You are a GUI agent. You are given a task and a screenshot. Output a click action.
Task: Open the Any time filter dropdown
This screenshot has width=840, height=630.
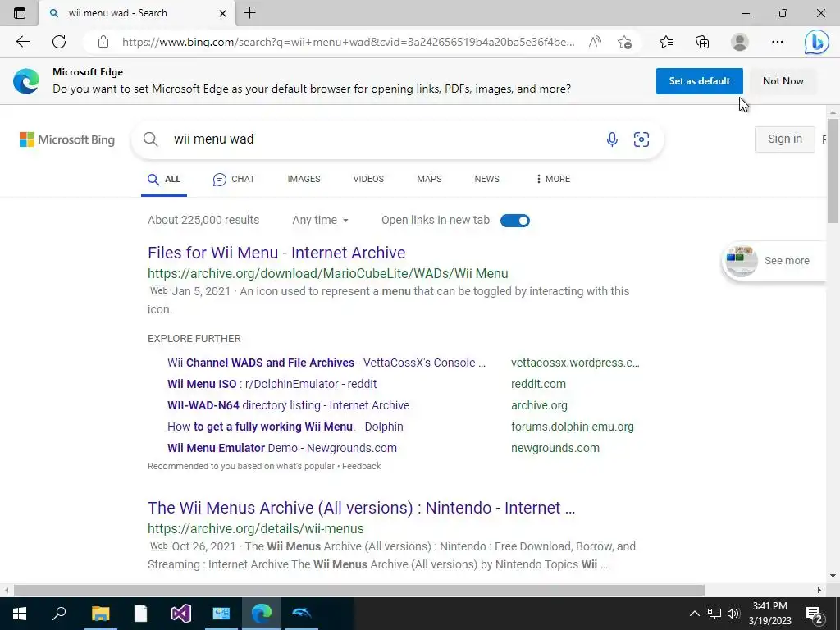click(x=321, y=220)
